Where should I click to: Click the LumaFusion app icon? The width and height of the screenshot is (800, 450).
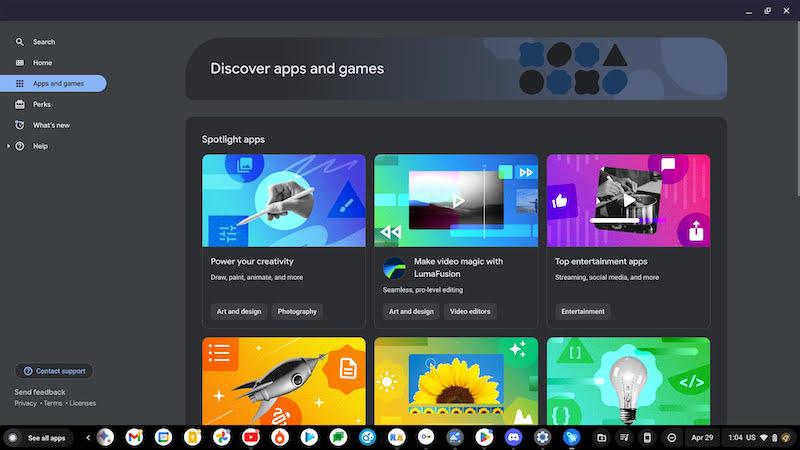394,268
